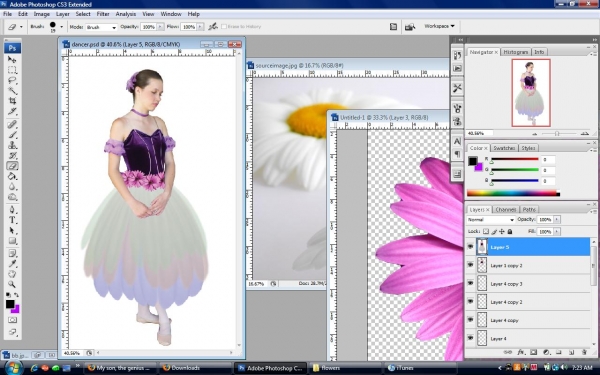Image resolution: width=600 pixels, height=375 pixels.
Task: Select the Shape tool
Action: [12, 241]
